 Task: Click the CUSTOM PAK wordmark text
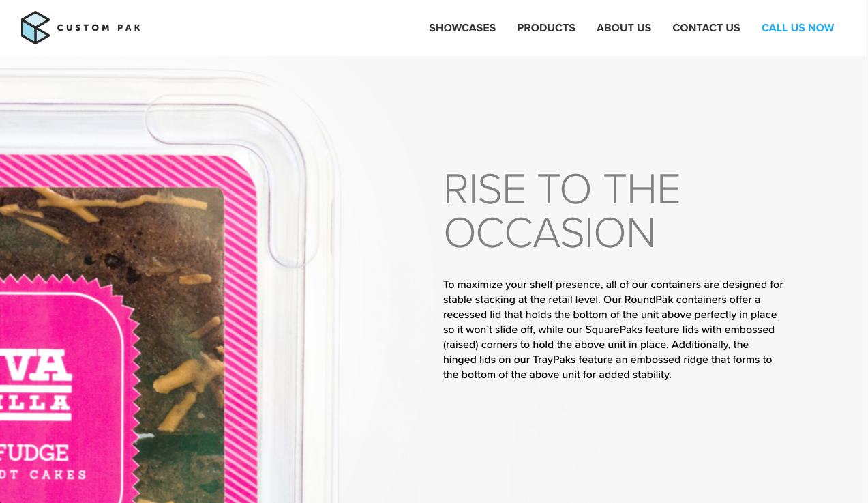point(99,28)
